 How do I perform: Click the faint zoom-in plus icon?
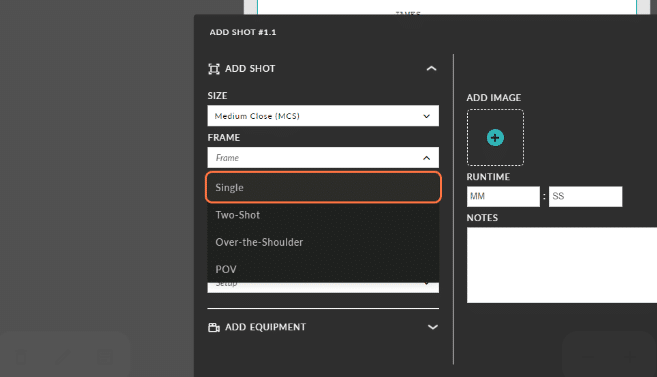630,357
